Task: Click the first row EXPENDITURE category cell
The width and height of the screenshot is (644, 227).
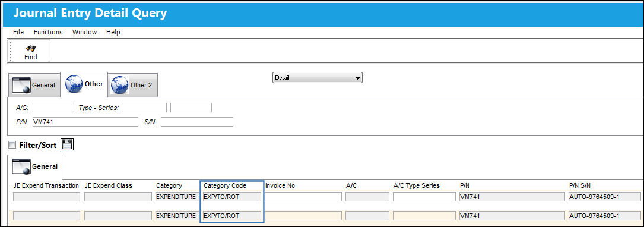Action: (x=177, y=197)
